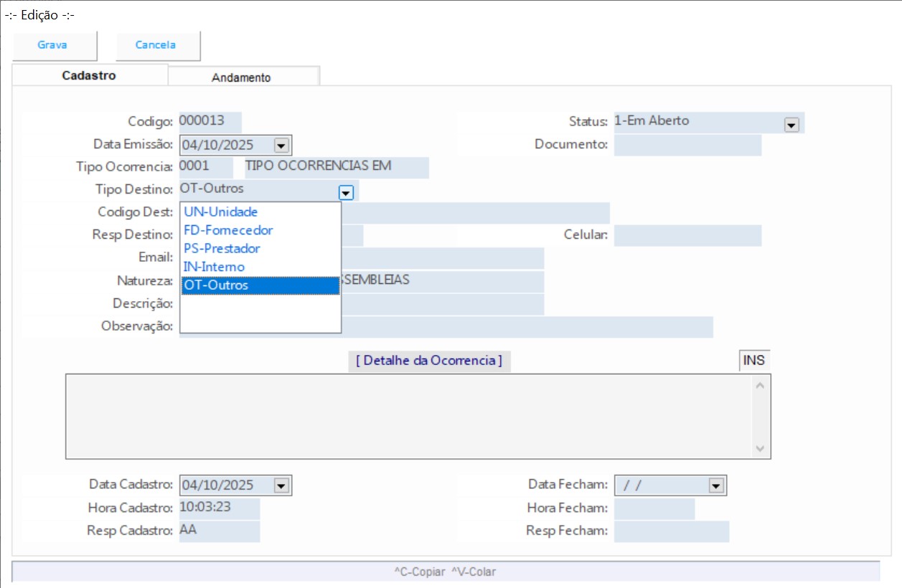
Task: Click the Tipo Ocorrencia code field 0001
Action: (x=205, y=167)
